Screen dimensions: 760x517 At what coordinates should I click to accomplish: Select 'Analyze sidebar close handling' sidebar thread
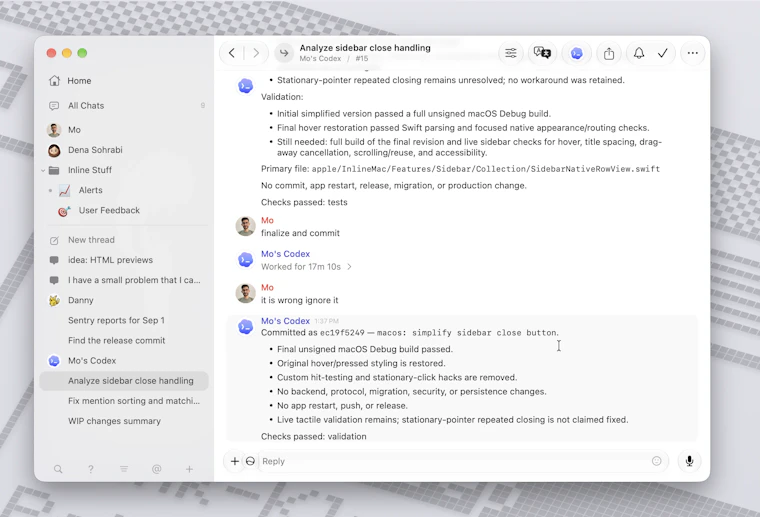(125, 381)
